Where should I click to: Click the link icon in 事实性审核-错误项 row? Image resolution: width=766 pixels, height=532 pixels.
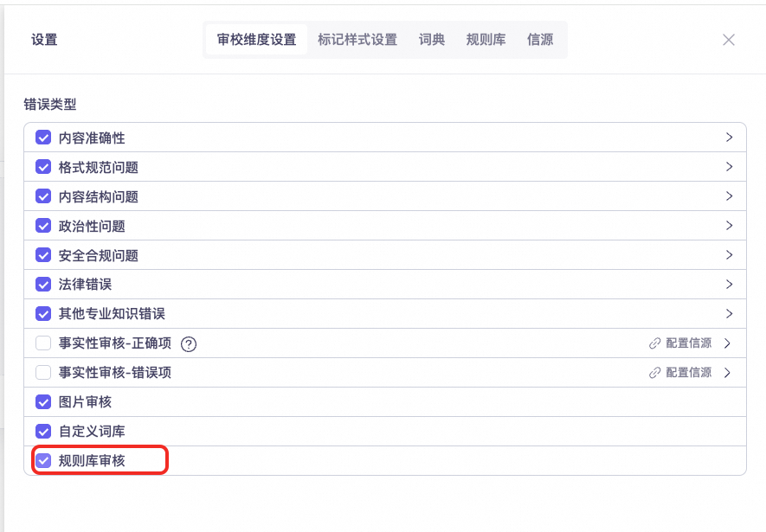655,373
